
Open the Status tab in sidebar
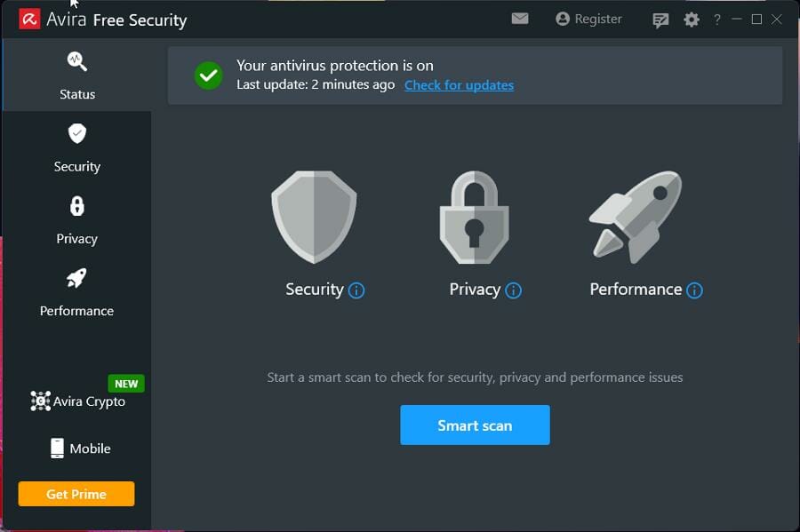[x=77, y=75]
